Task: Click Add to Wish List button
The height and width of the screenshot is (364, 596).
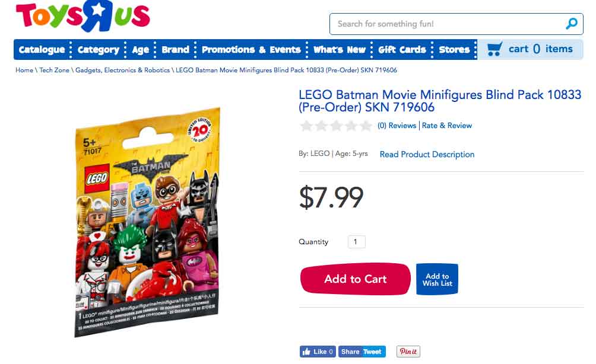Action: tap(437, 279)
